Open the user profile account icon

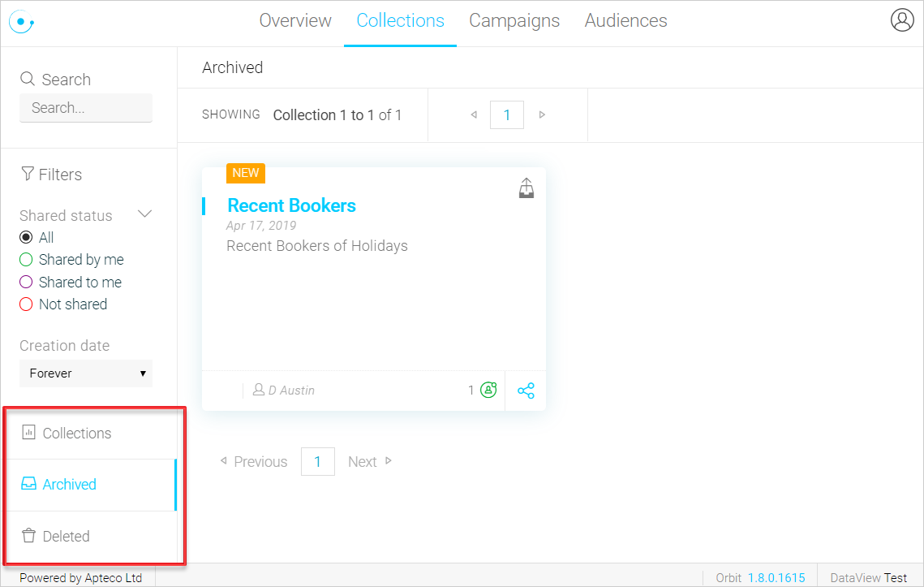(x=901, y=20)
